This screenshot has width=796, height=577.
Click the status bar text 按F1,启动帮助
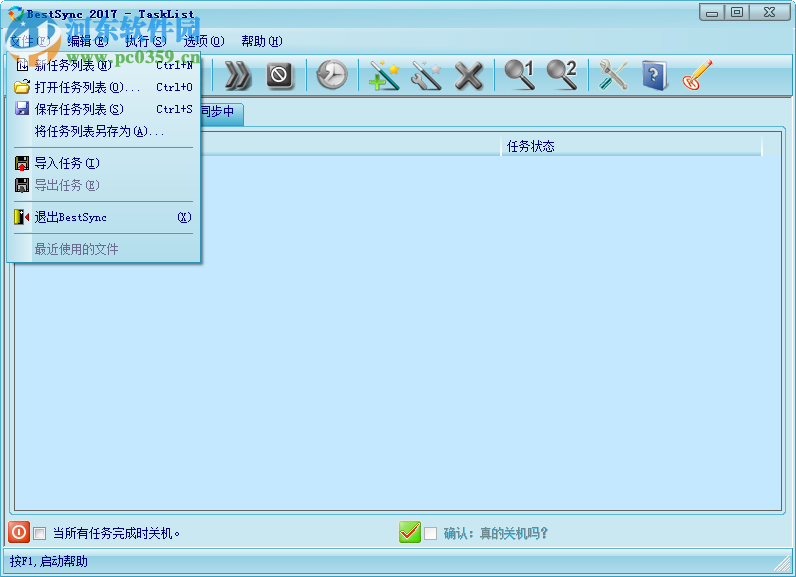pos(49,561)
